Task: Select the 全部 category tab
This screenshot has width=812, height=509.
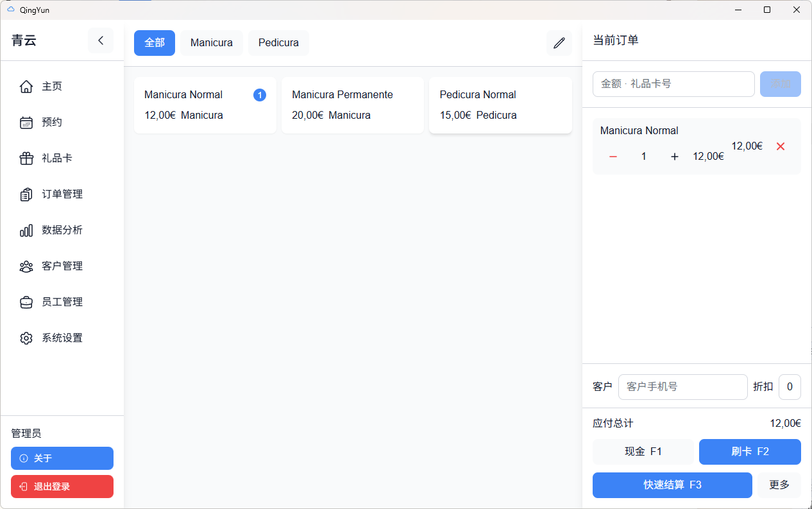Action: pos(155,43)
